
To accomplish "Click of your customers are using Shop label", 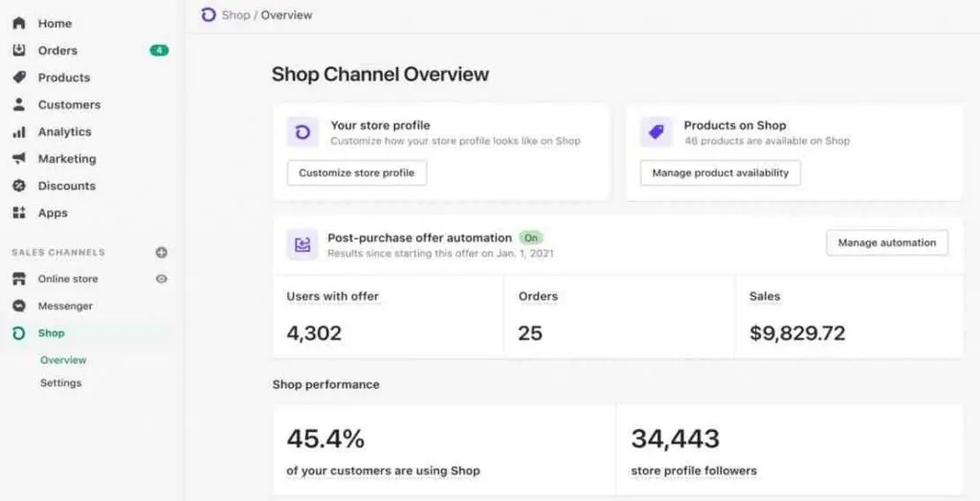I will pyautogui.click(x=383, y=471).
